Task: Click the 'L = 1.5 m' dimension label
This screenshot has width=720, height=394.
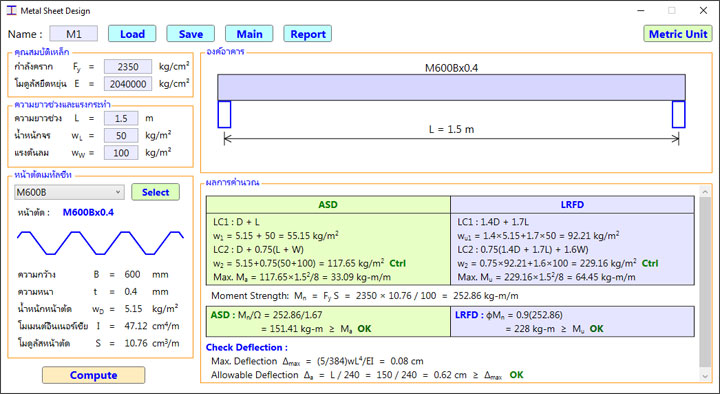Action: 451,129
